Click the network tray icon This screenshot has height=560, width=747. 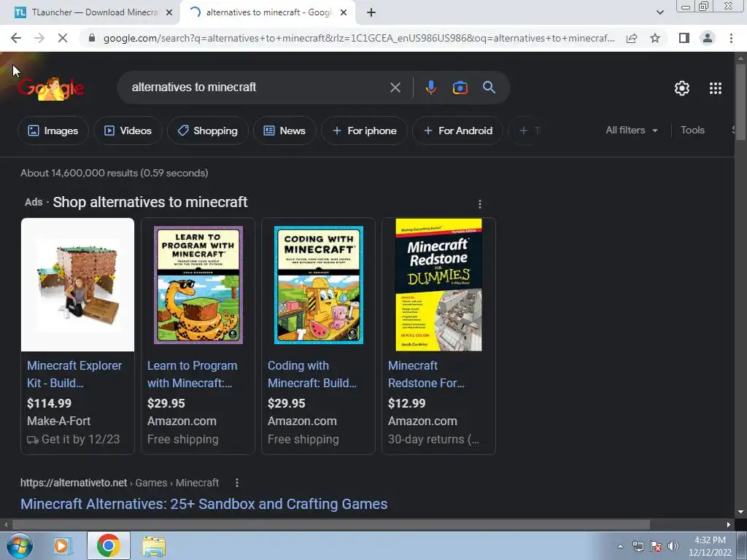(x=638, y=546)
